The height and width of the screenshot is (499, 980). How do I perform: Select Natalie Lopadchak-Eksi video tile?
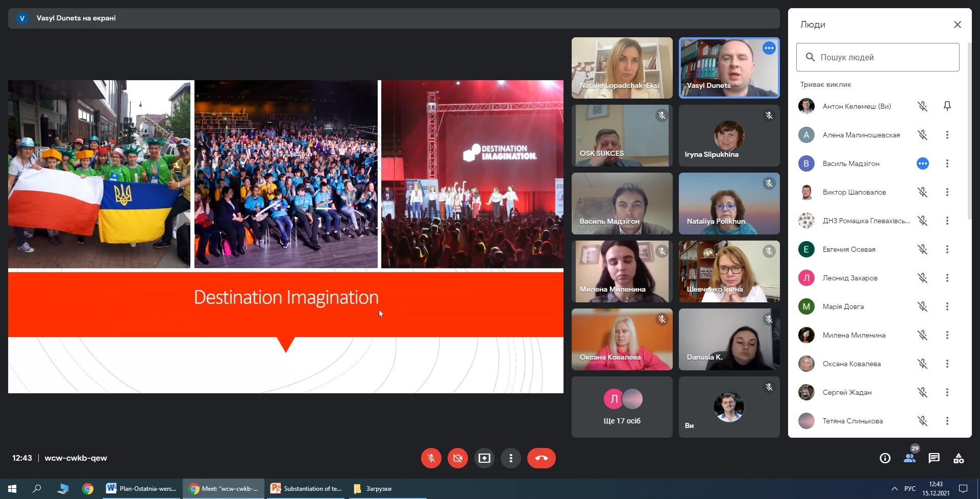pos(622,68)
